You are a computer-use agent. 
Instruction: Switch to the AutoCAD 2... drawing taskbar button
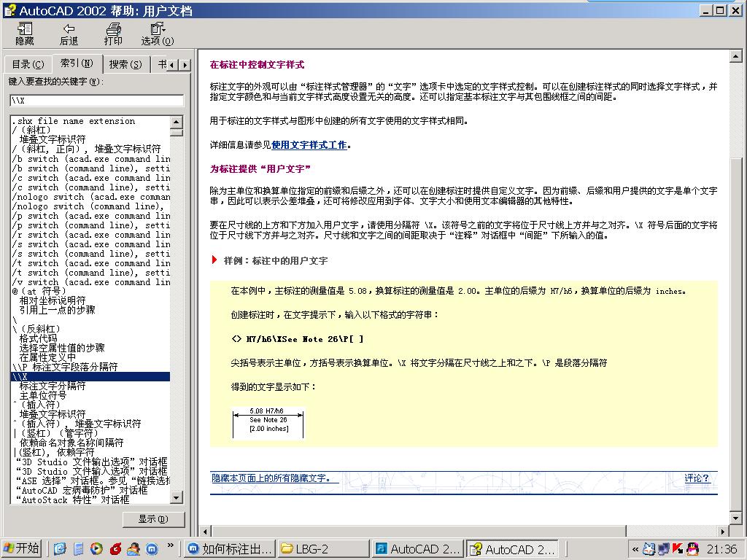coord(417,548)
